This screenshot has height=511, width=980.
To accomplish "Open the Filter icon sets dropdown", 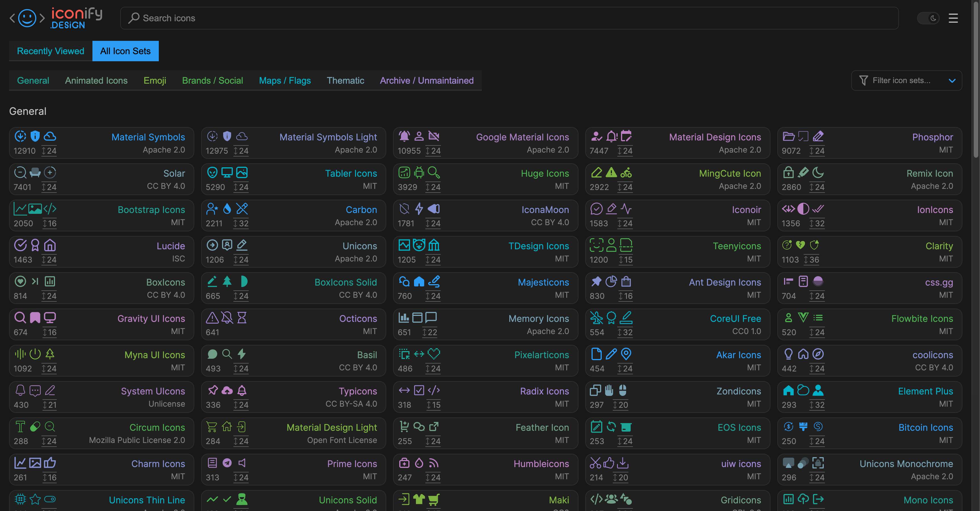I will pyautogui.click(x=907, y=80).
